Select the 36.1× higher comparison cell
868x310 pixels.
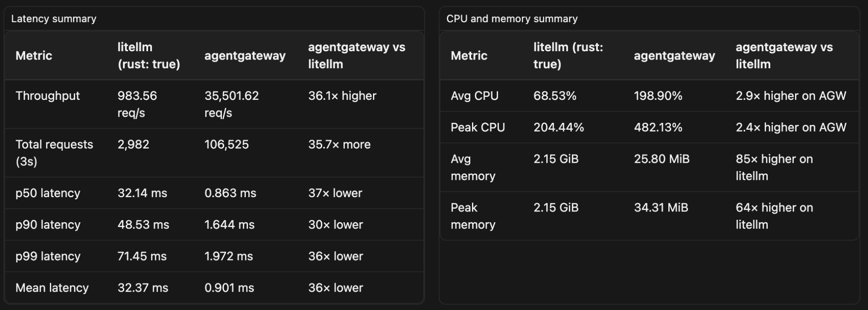(342, 96)
